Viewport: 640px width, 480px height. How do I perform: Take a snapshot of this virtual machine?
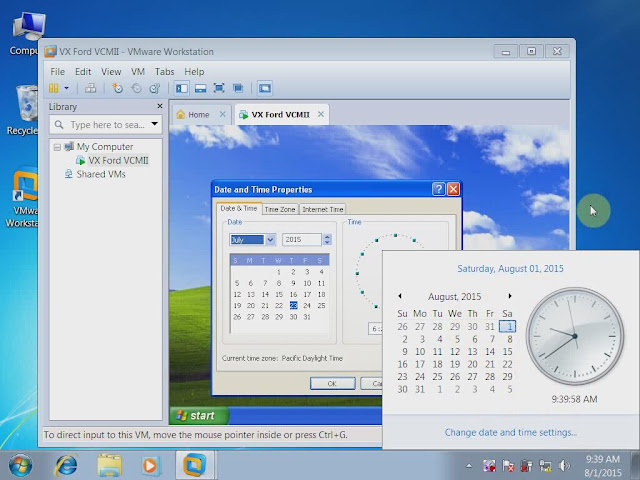point(118,88)
